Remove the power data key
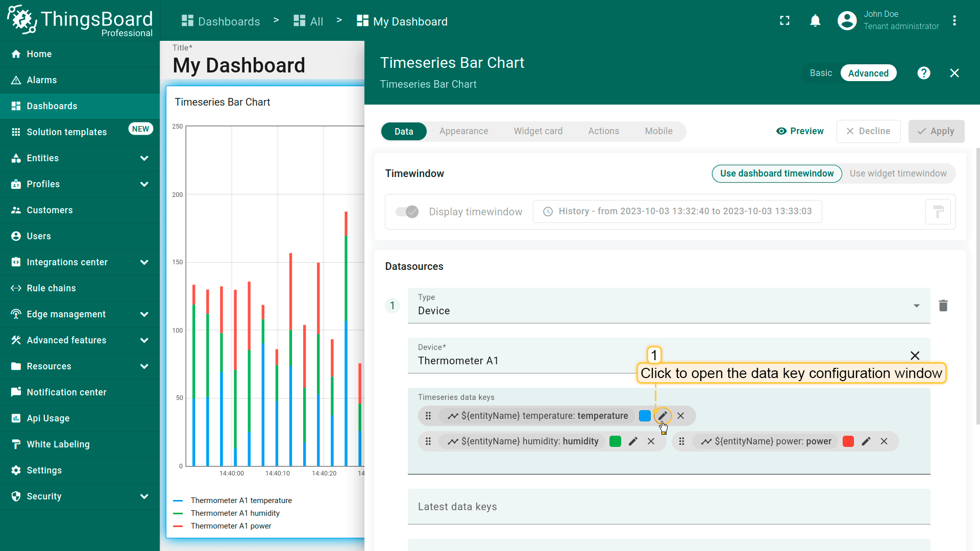 coord(884,441)
